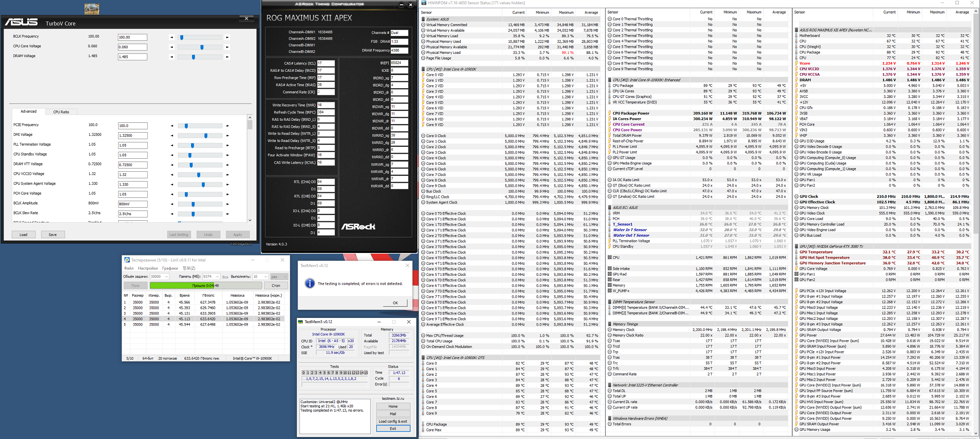The width and height of the screenshot is (980, 439).
Task: Click the Network Intel I225-V group icon
Action: 610,385
